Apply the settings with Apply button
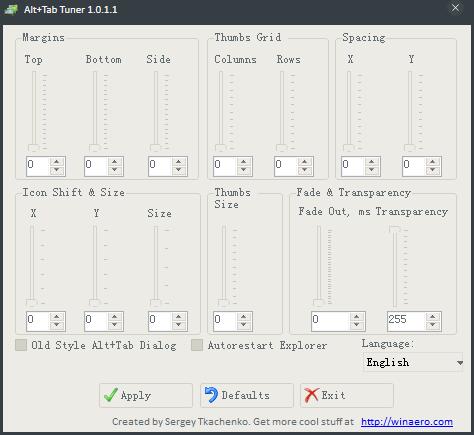 146,395
